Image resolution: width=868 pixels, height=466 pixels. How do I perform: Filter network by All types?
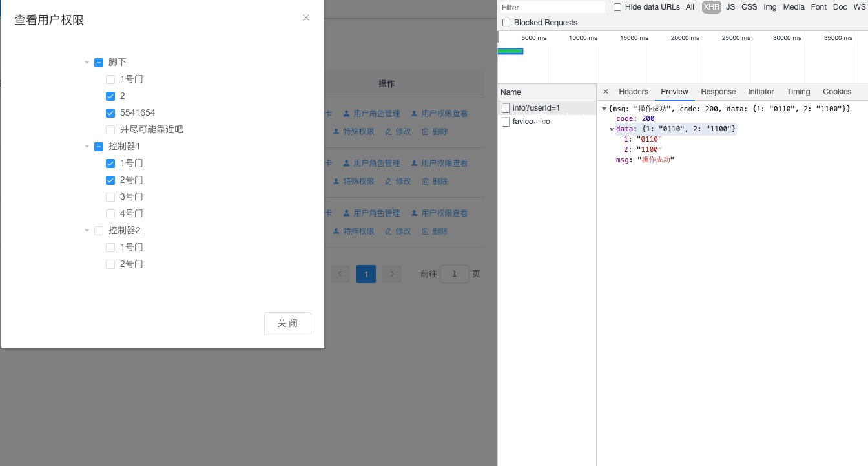(x=690, y=7)
